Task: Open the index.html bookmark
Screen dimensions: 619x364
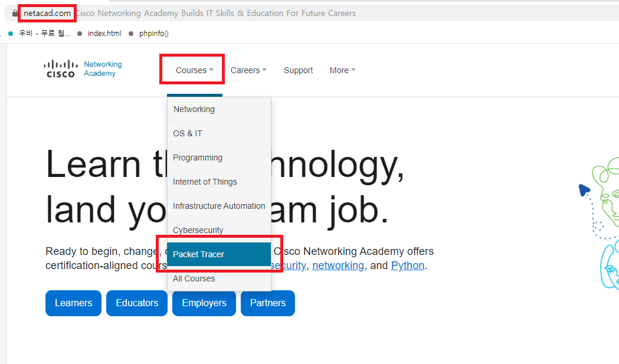Action: point(100,34)
